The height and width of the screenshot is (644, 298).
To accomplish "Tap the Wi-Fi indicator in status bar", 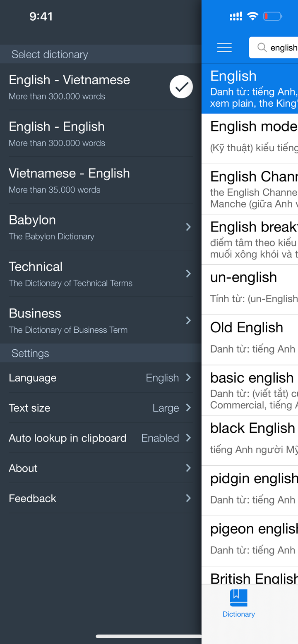I will pos(253,16).
